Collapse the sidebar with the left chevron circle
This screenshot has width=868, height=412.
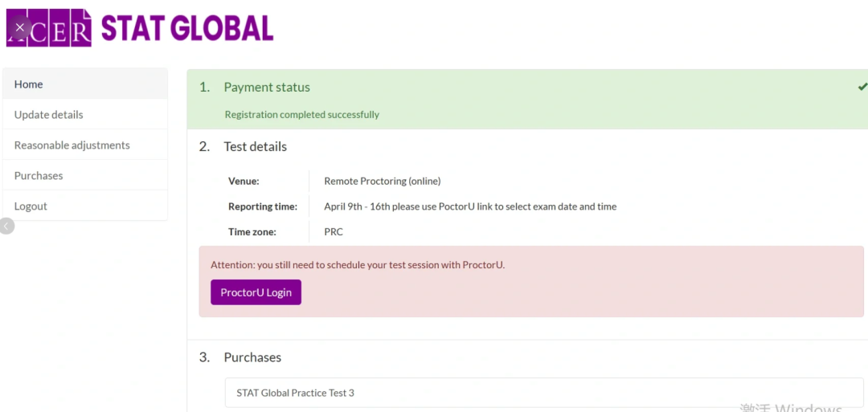(6, 226)
